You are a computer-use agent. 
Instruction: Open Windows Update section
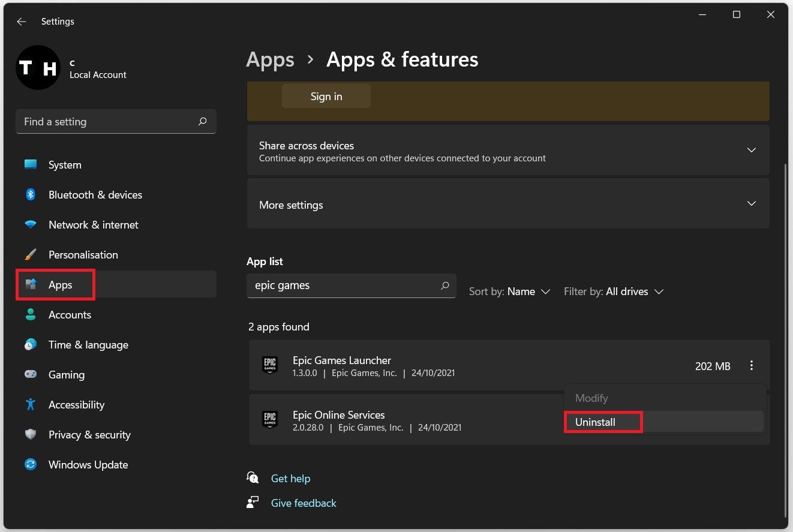88,465
